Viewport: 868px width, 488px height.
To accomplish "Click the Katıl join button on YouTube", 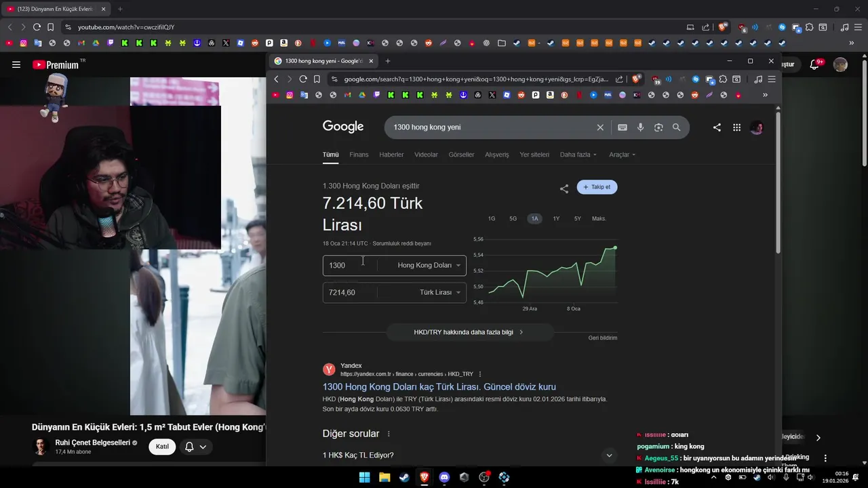I will click(x=162, y=447).
